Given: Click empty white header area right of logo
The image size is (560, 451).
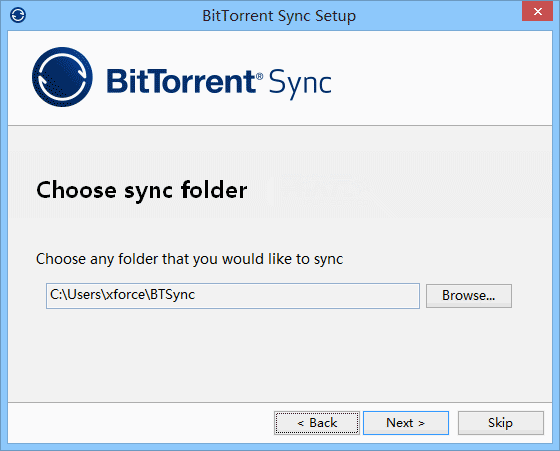Looking at the screenshot, I should pos(439,79).
